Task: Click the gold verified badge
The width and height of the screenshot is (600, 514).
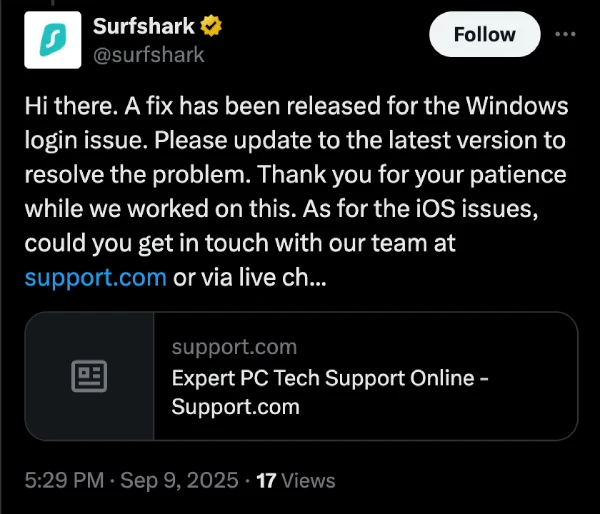Action: pos(211,25)
